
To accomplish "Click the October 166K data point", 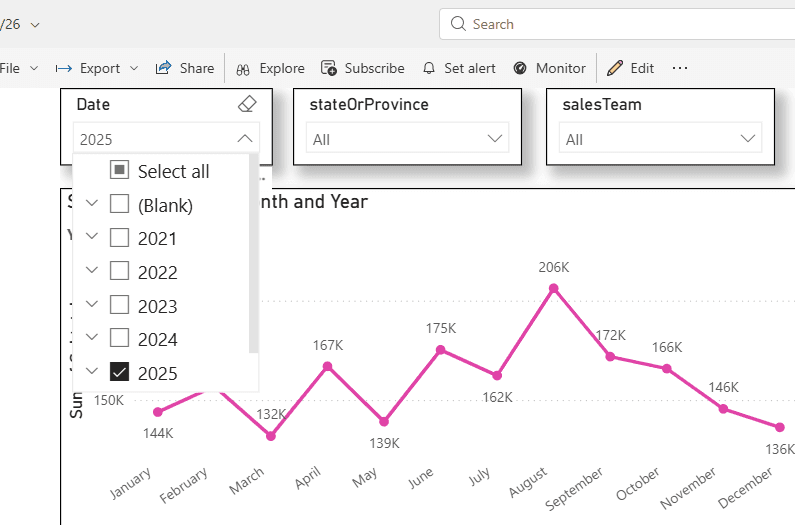I will 667,368.
